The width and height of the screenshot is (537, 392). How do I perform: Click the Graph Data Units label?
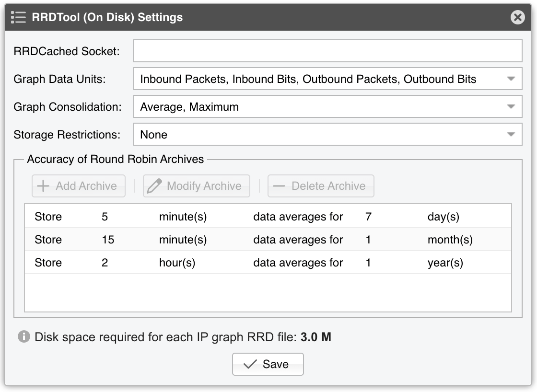tap(59, 79)
